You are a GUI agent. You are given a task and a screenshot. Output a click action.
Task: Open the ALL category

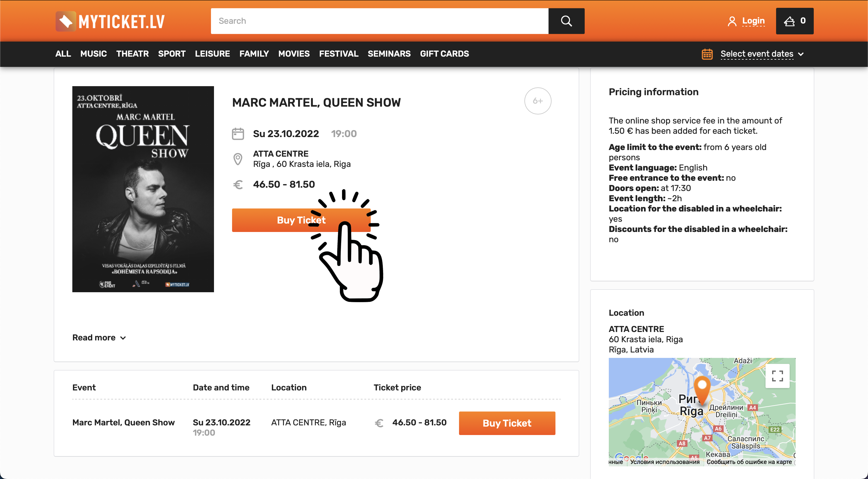pos(63,54)
